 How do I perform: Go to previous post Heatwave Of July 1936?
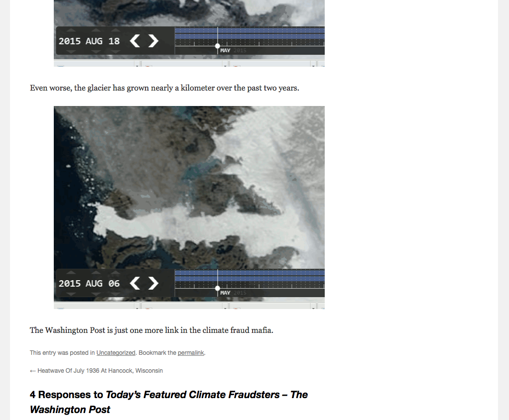97,370
